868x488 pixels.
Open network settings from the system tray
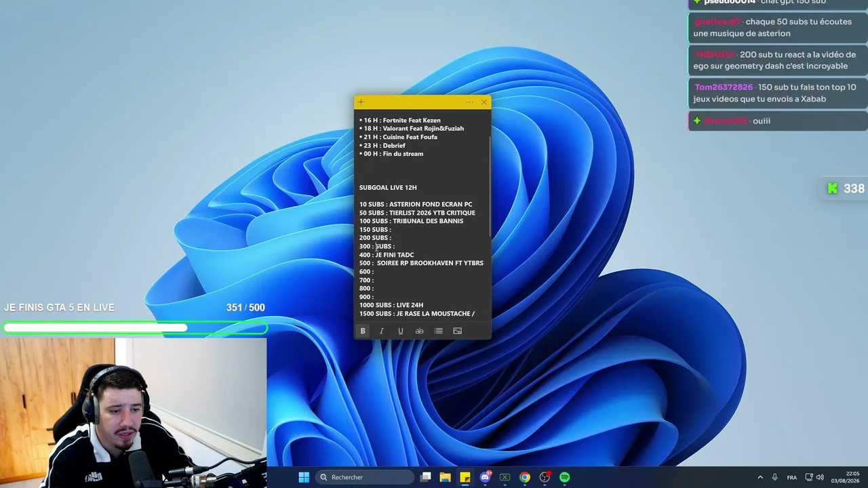point(809,477)
